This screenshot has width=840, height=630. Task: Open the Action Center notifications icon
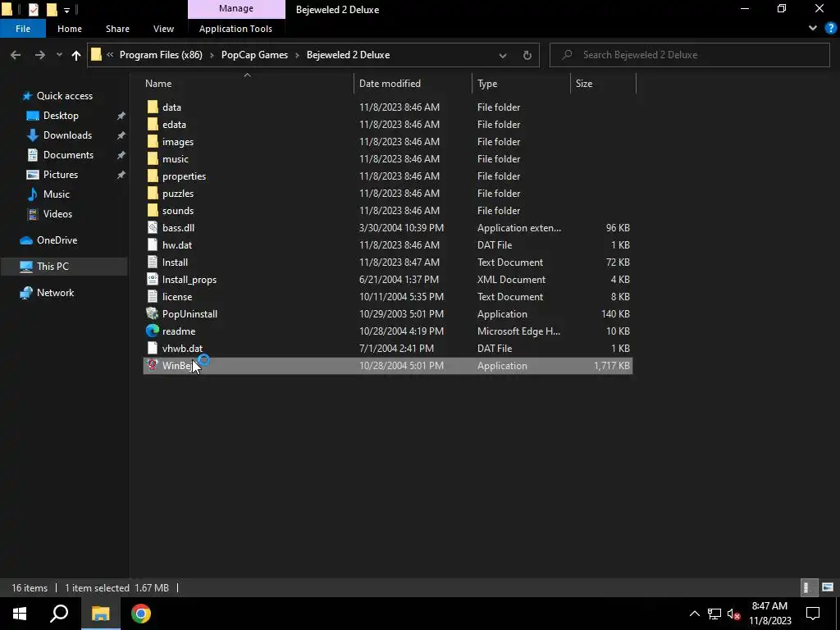813,614
